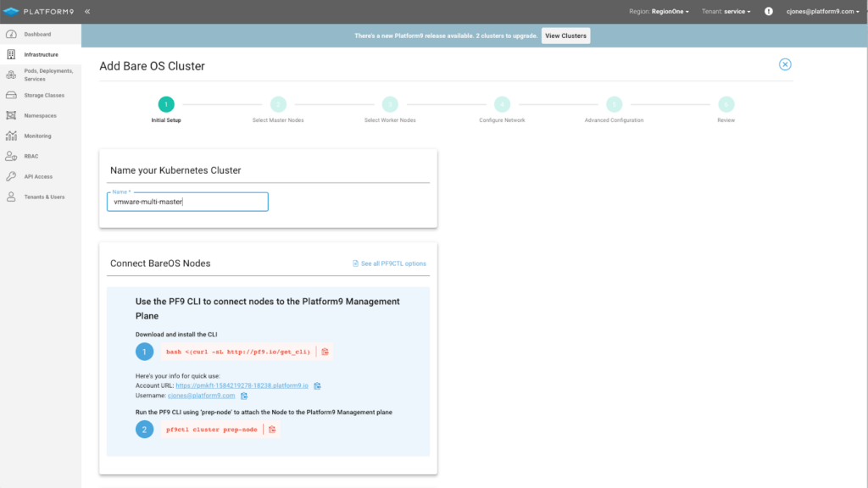This screenshot has width=868, height=488.
Task: Click the bash curl command text
Action: (x=238, y=352)
